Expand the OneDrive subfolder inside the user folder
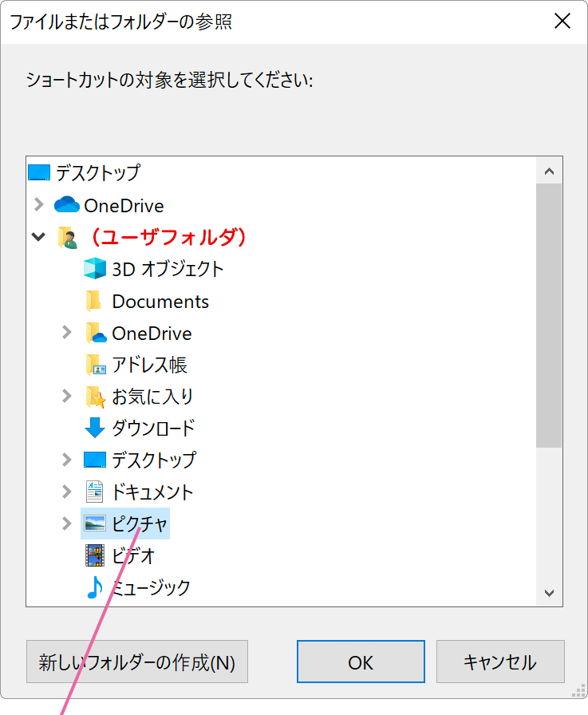 (x=66, y=333)
